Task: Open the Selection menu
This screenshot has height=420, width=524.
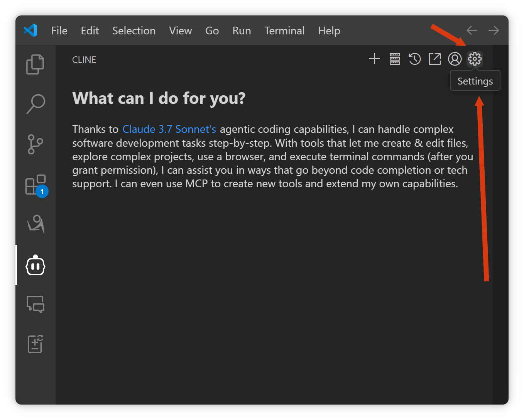Action: (x=134, y=31)
